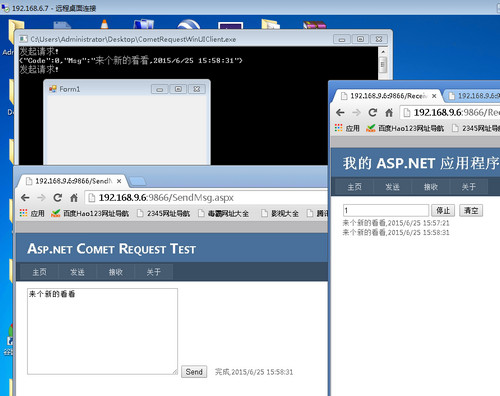Viewport: 500px width, 396px height.
Task: Open 百度Hao123网址导航 bookmark in SendMsg window
Action: pyautogui.click(x=90, y=213)
